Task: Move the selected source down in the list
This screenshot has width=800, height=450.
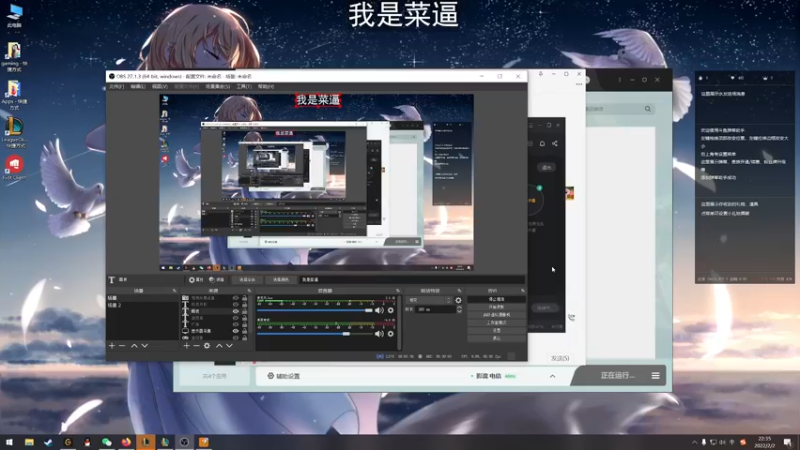Action: click(x=230, y=346)
